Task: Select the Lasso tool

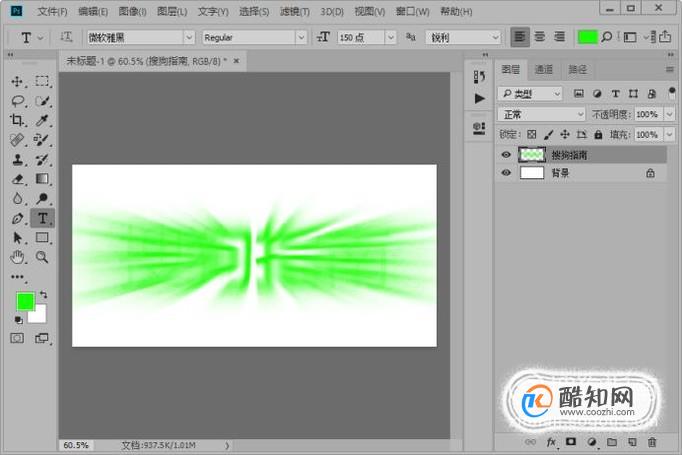Action: [x=17, y=101]
